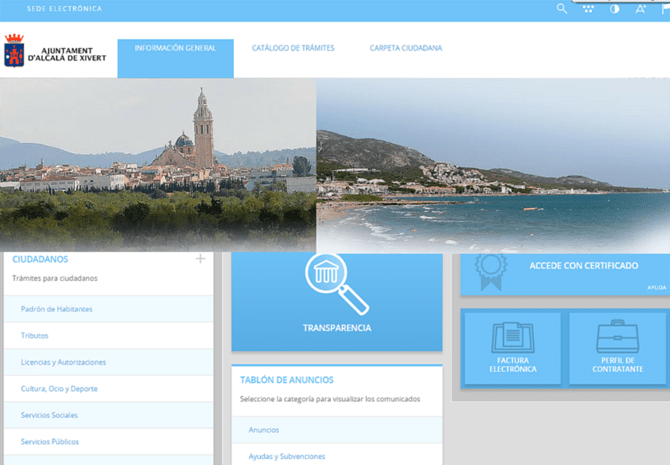Select Anuncios category in Tablón de Anuncios
Screen dimensions: 670x465
click(x=264, y=430)
